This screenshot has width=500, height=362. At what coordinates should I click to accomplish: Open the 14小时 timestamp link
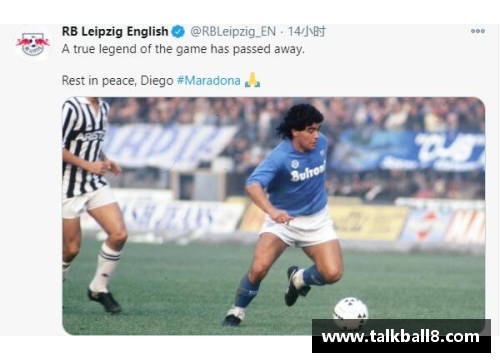tap(306, 32)
